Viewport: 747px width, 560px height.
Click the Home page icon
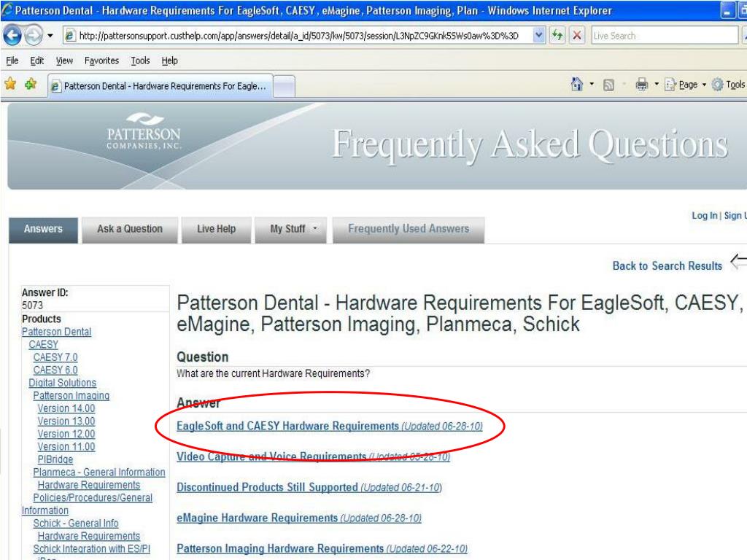(x=576, y=85)
